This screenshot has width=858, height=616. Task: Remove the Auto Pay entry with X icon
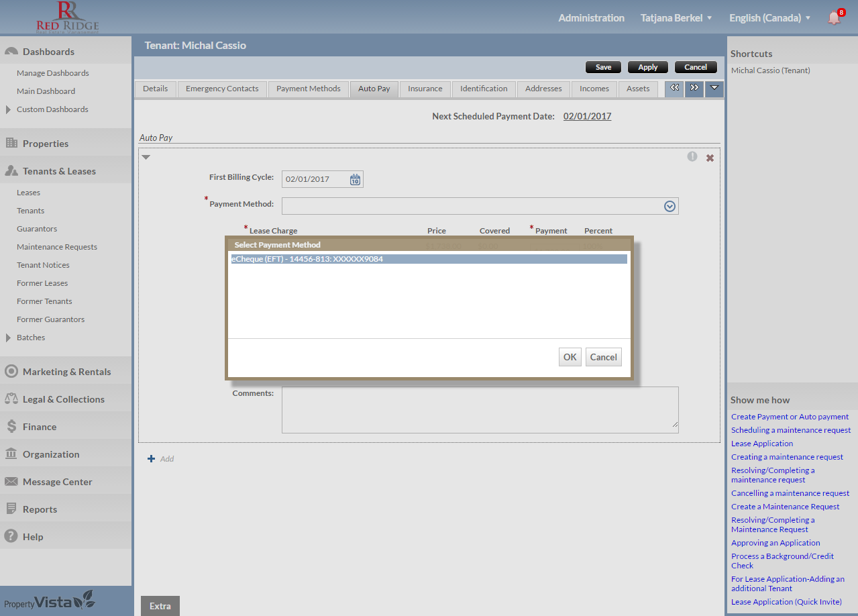(710, 158)
